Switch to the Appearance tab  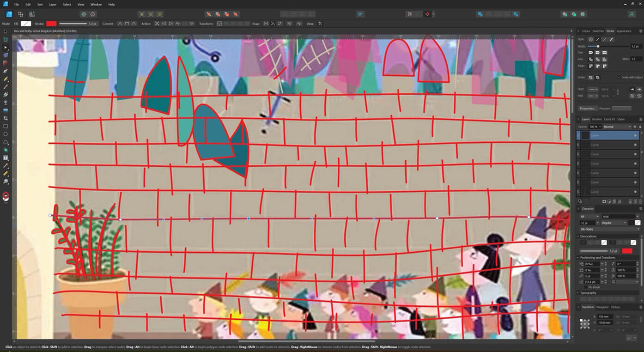pos(624,31)
